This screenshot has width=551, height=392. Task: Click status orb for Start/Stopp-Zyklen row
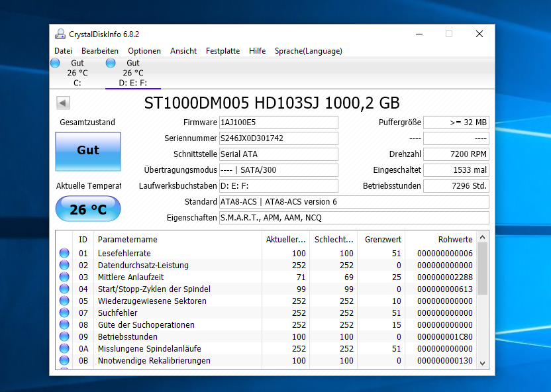pos(64,289)
